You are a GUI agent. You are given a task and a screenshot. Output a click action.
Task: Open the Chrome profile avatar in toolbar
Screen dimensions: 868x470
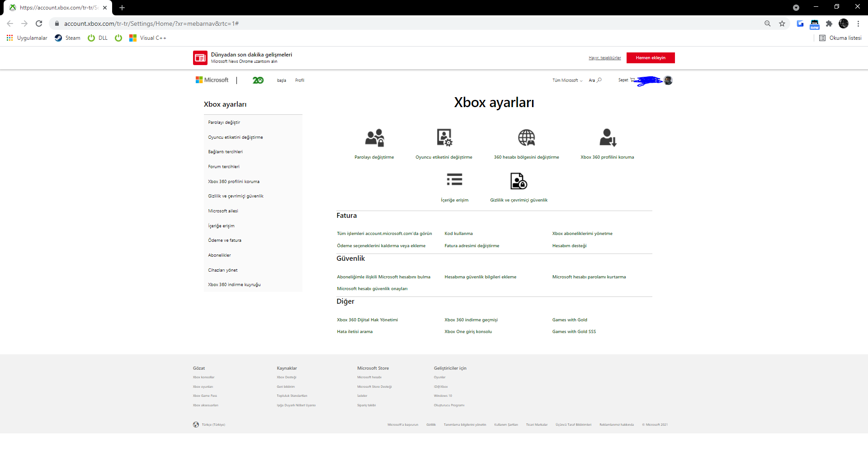pyautogui.click(x=844, y=23)
